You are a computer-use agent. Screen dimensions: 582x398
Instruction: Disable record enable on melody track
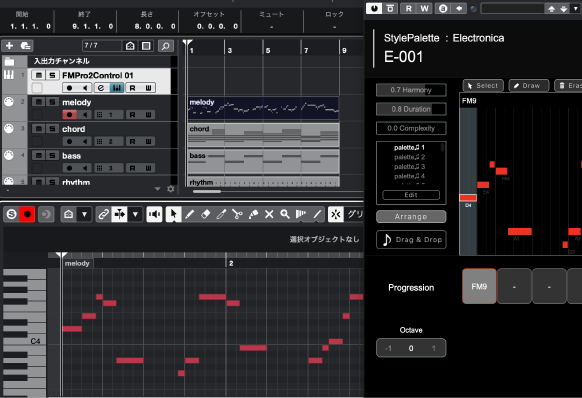point(69,115)
